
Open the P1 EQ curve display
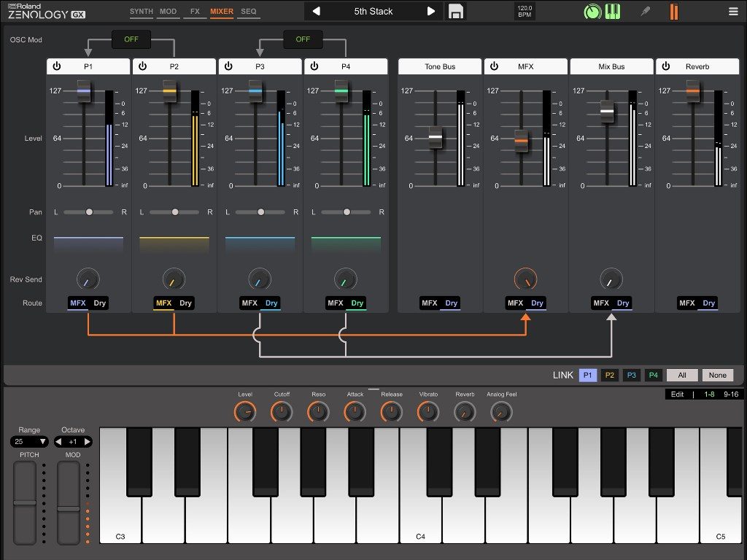coord(88,245)
